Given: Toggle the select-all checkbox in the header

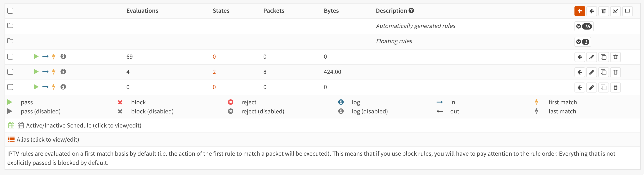Looking at the screenshot, I should point(10,11).
